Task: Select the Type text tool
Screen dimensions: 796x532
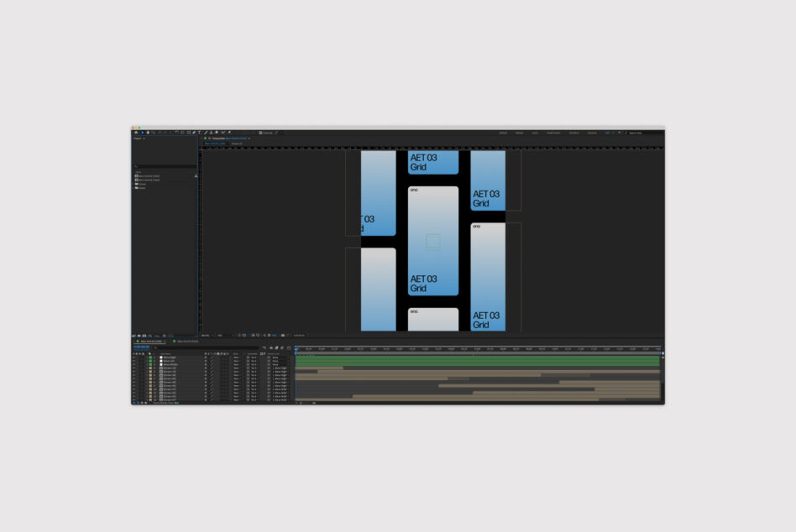Action: tap(199, 133)
